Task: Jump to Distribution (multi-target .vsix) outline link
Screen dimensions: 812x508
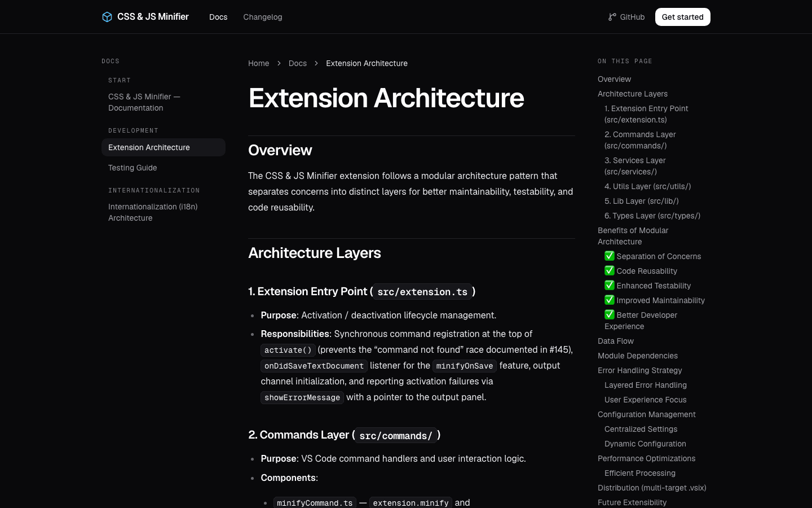Action: click(652, 488)
